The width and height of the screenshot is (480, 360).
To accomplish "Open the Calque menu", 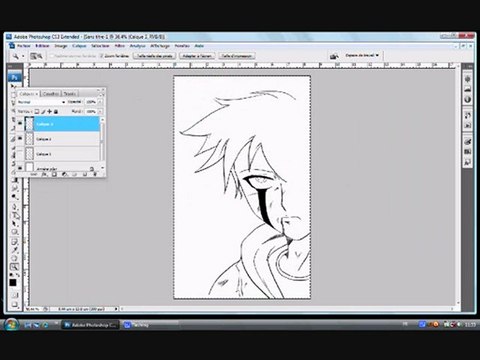I will point(79,46).
